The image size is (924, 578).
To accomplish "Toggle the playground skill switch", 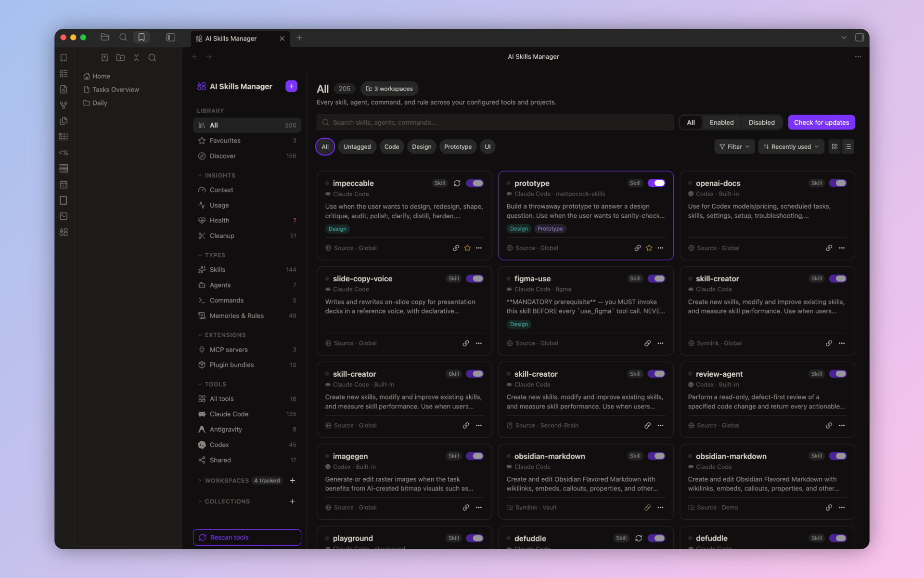I will tap(475, 538).
